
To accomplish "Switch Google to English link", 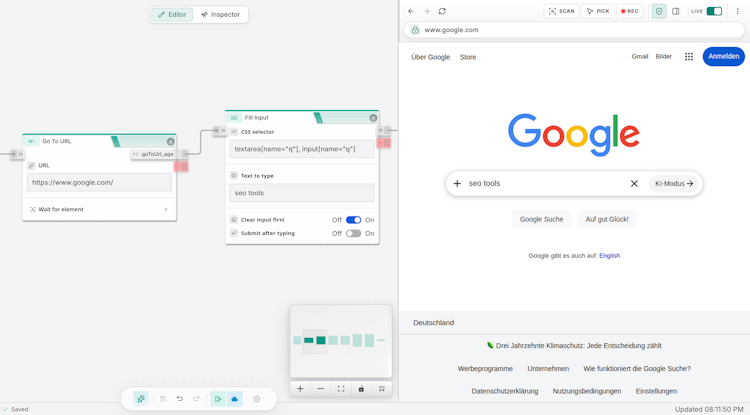I will click(609, 256).
